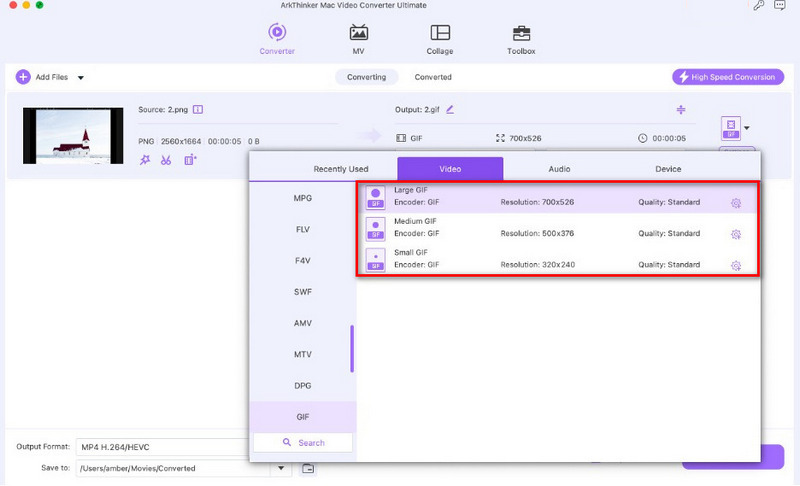The height and width of the screenshot is (486, 800).
Task: Click the format Search field
Action: coord(303,443)
